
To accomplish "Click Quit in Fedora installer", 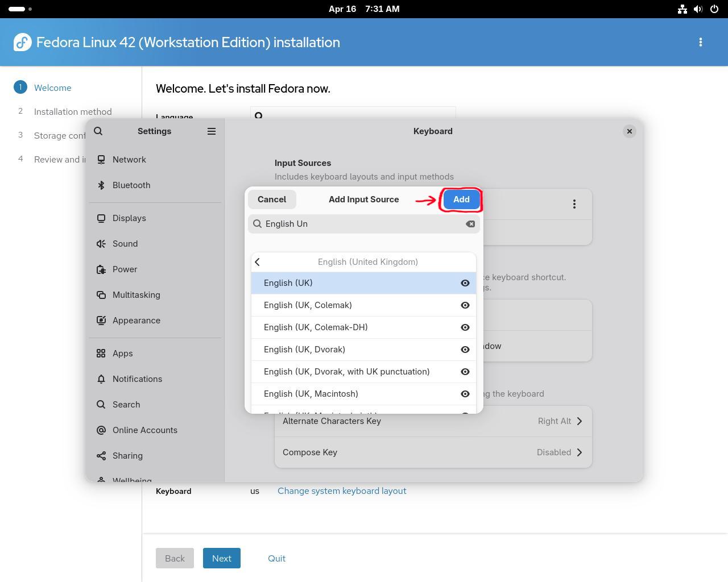I will click(276, 558).
